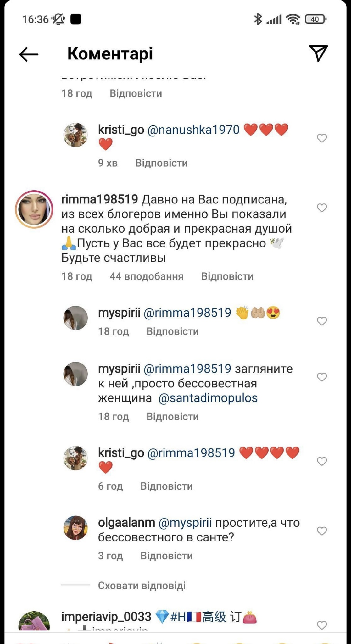
Task: Open rimma198519's profile picture
Action: click(x=34, y=209)
